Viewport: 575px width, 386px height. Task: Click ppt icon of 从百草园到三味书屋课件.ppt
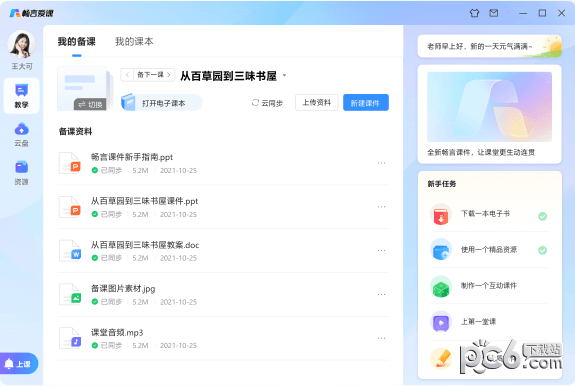point(70,207)
